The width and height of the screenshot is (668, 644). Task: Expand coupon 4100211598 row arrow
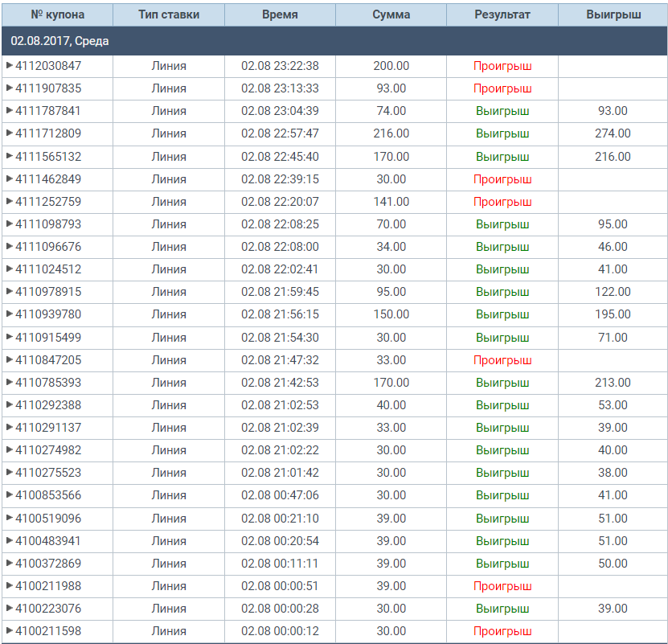(10, 632)
